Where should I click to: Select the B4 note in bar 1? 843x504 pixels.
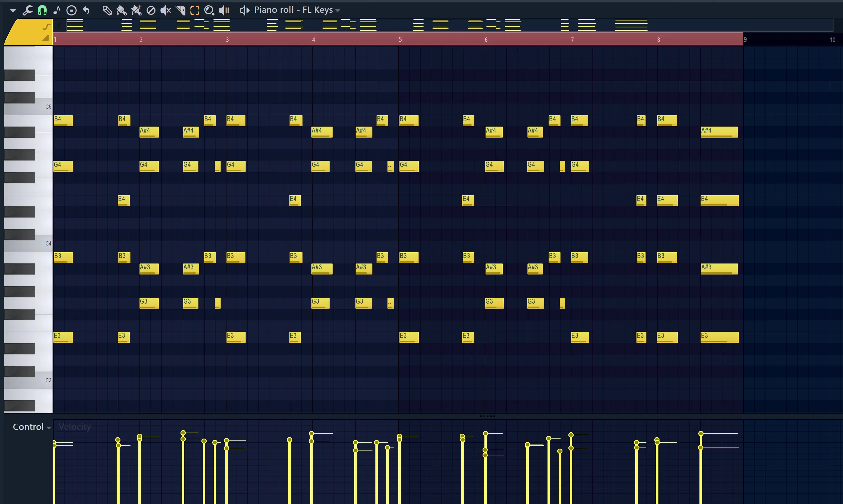[x=63, y=121]
